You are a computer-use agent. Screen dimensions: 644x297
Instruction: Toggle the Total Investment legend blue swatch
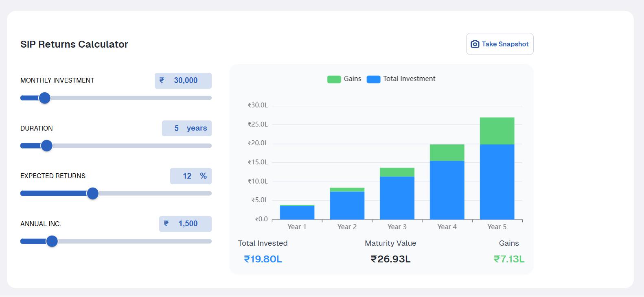pyautogui.click(x=373, y=79)
